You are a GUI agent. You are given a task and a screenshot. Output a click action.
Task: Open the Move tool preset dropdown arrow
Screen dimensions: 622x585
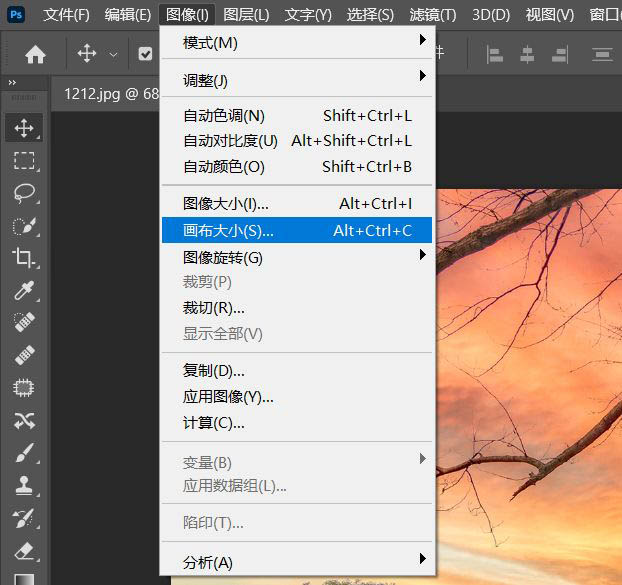click(x=113, y=55)
